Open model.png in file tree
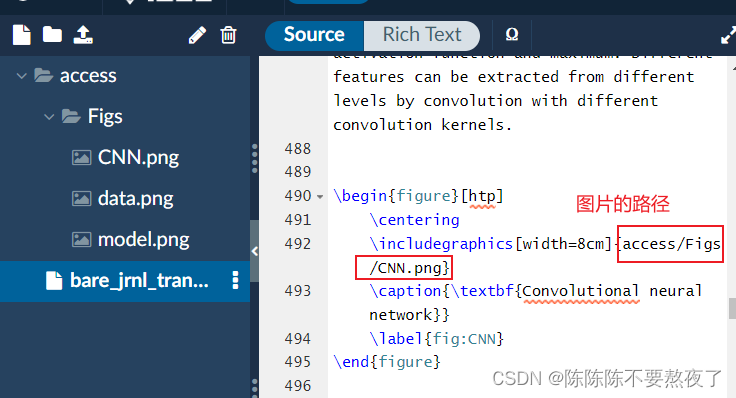The image size is (736, 398). [x=143, y=239]
